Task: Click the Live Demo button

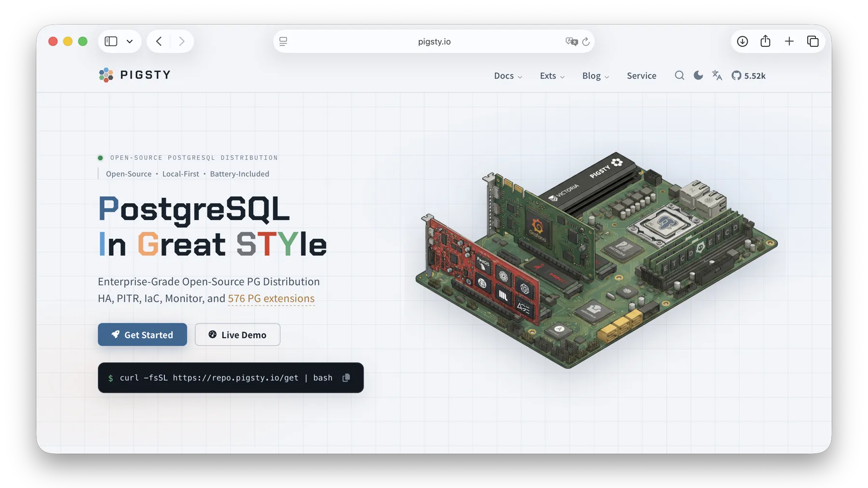Action: tap(237, 334)
